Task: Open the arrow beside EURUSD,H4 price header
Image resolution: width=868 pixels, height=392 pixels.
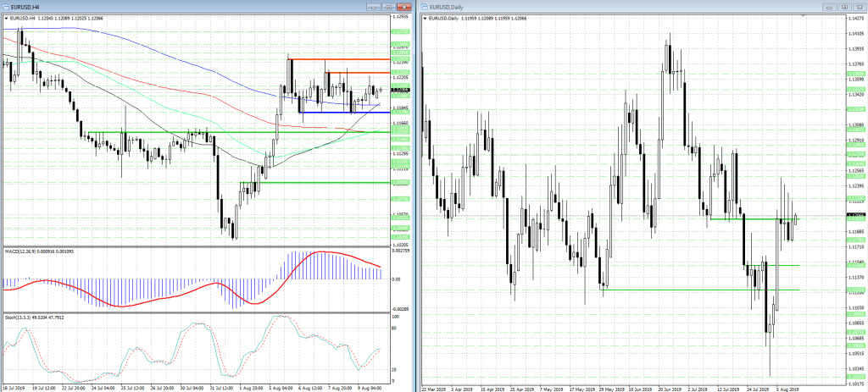Action: (x=5, y=16)
